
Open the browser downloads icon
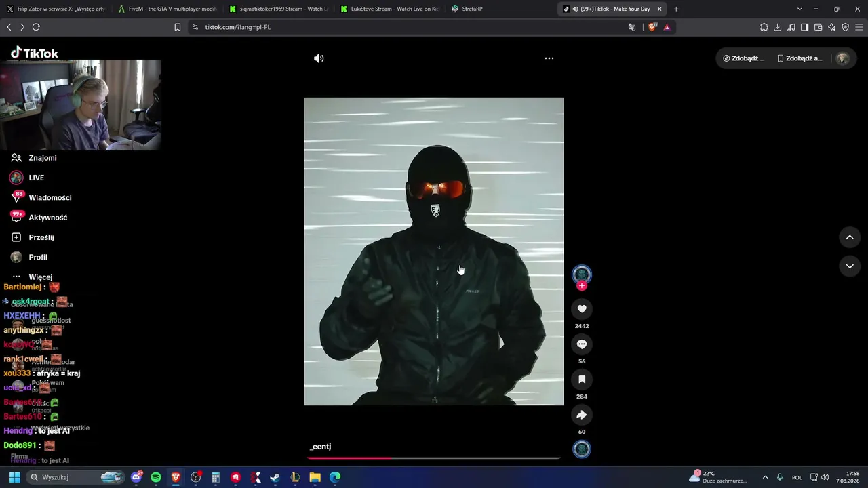(x=778, y=27)
